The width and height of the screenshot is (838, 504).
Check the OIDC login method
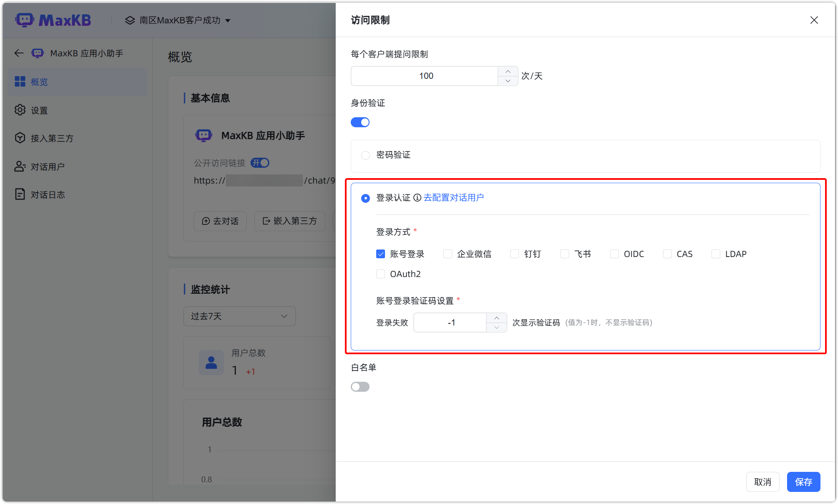[614, 254]
